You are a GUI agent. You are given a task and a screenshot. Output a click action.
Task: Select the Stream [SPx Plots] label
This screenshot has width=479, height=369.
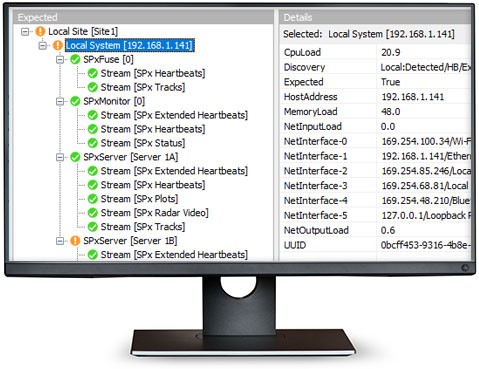(139, 199)
